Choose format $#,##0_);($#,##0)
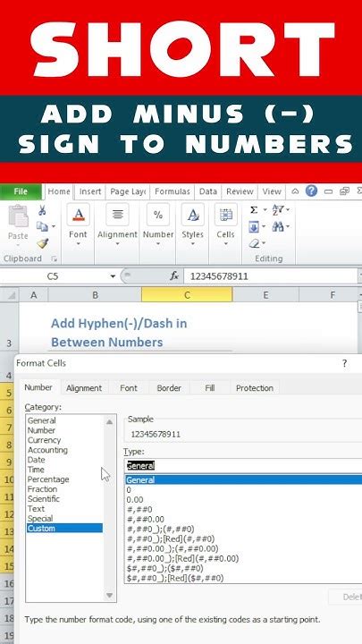 click(165, 569)
